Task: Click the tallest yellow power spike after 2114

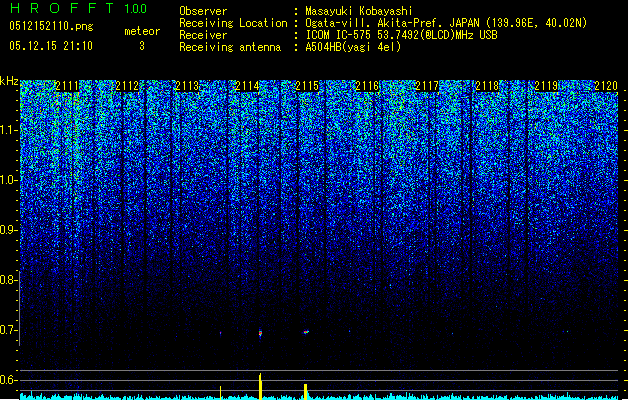Action: click(260, 386)
